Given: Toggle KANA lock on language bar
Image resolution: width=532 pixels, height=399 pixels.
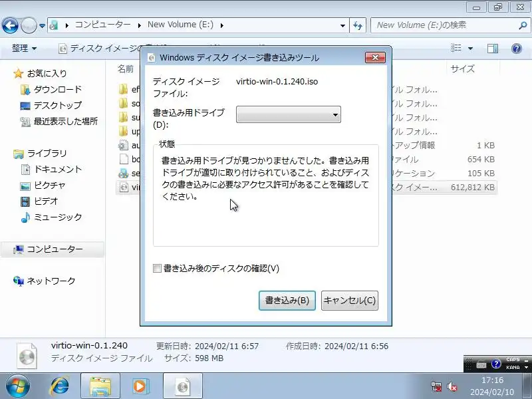Looking at the screenshot, I should point(513,368).
